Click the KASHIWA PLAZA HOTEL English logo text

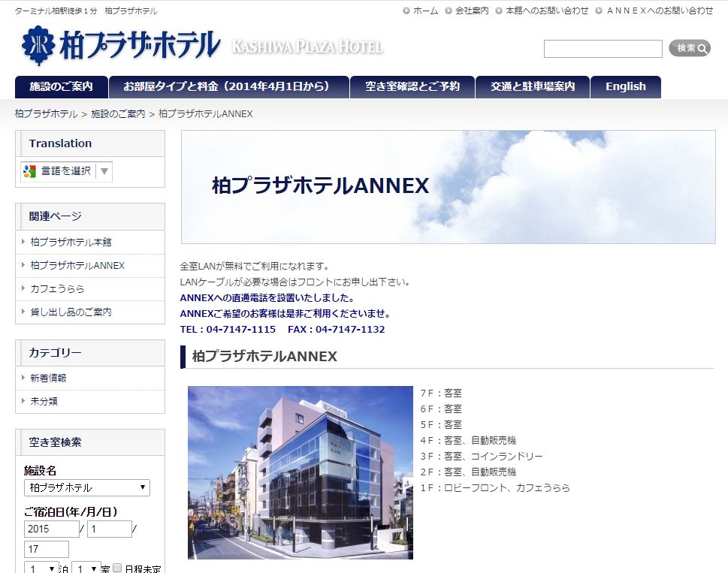click(x=307, y=47)
